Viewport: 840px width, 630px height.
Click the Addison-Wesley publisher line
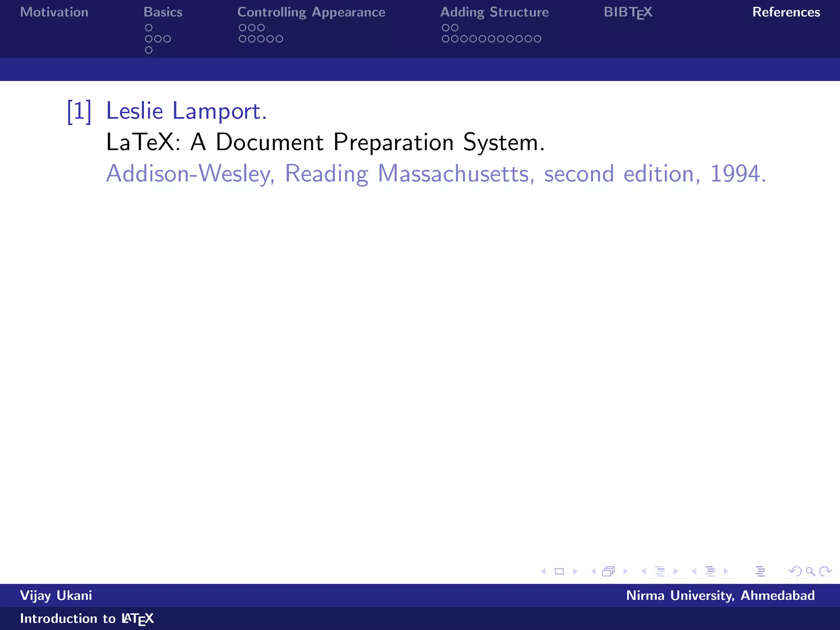click(x=436, y=174)
